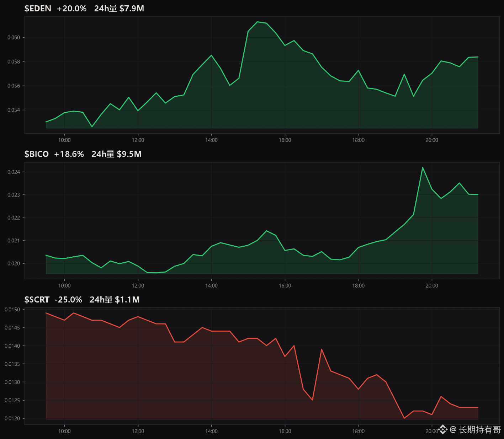Click the lowest point of the SCRT price line
Viewport: 504px width, 439px height.
(x=404, y=418)
